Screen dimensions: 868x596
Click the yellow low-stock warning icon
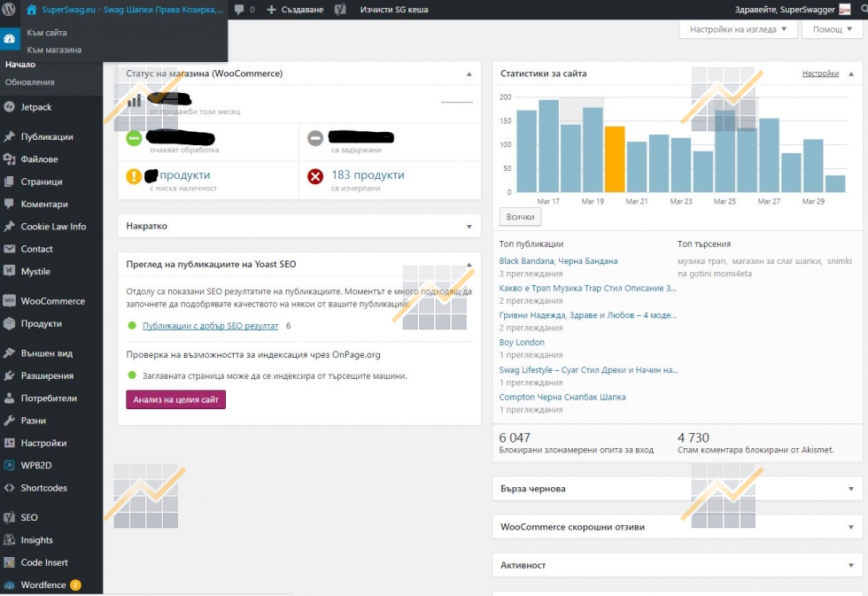(x=134, y=176)
